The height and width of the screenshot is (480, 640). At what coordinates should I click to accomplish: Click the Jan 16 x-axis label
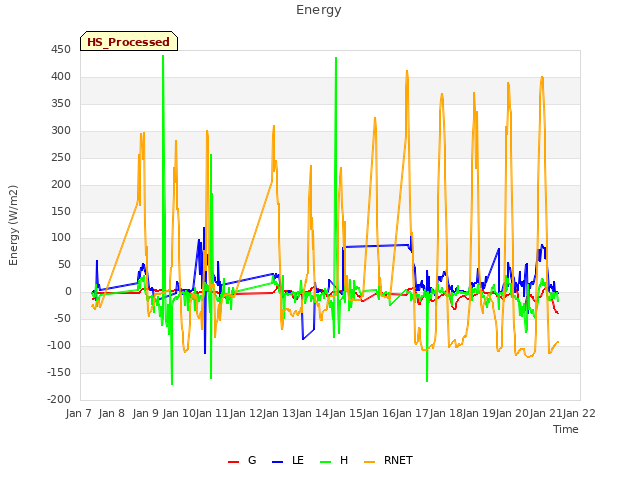[379, 413]
